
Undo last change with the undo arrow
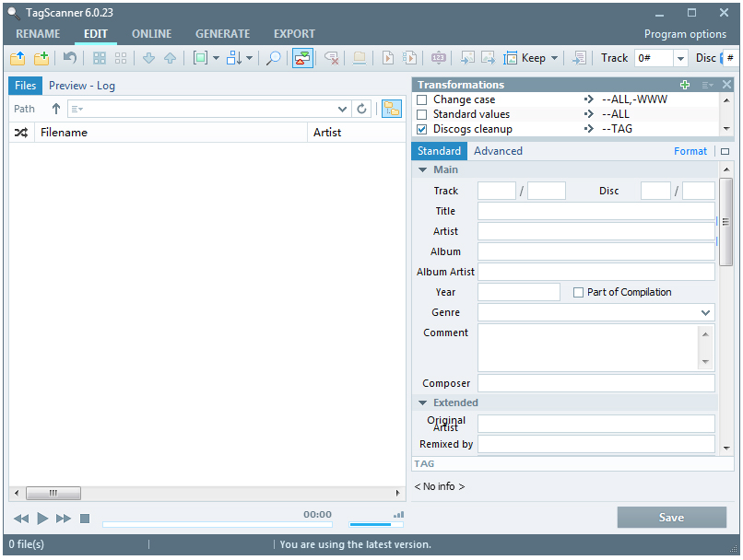pos(70,58)
